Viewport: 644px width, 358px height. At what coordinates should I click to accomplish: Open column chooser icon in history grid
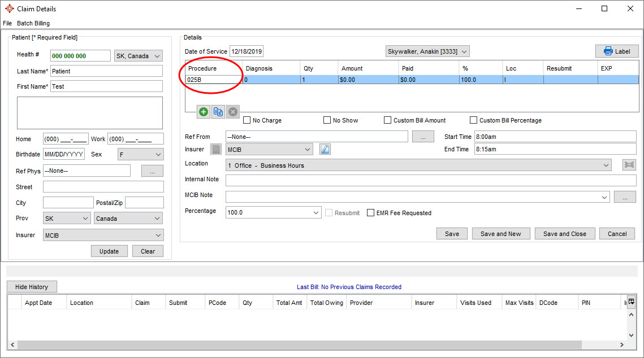point(631,302)
